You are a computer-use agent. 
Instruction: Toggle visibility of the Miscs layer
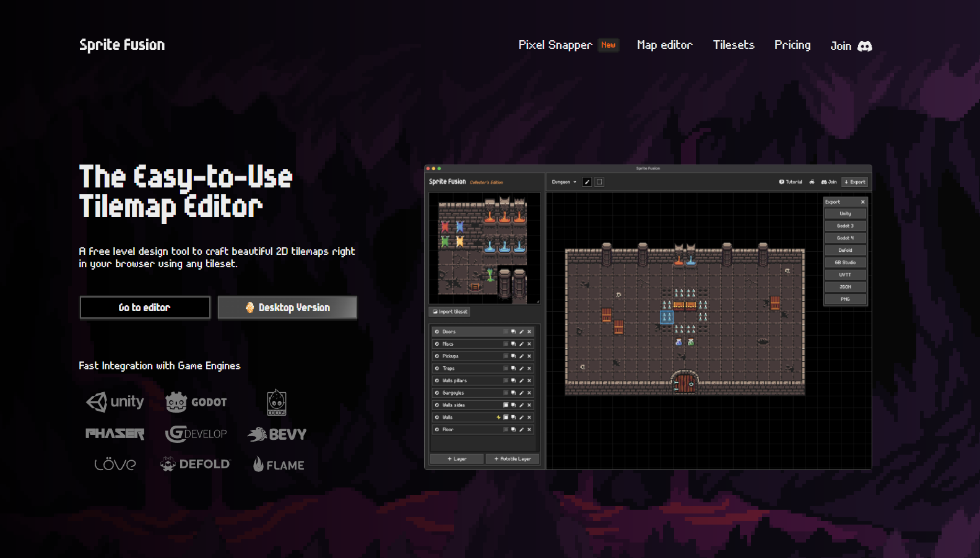click(437, 344)
